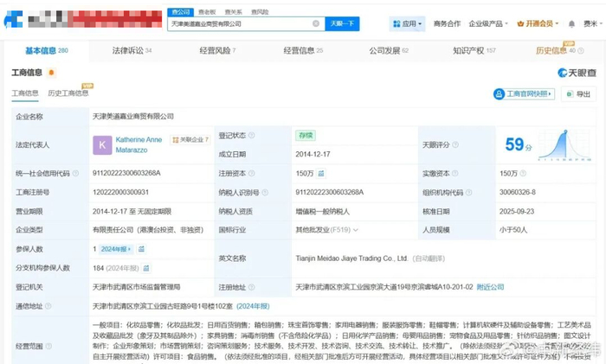Open Katherine Anne Matarazzo profile link
606x364 pixels.
point(139,144)
